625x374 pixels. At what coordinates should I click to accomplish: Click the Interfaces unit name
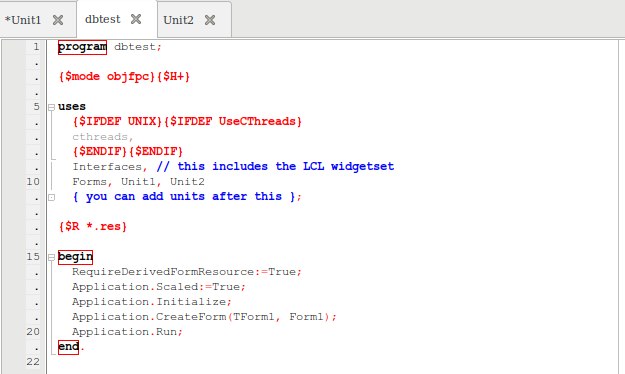tap(107, 167)
